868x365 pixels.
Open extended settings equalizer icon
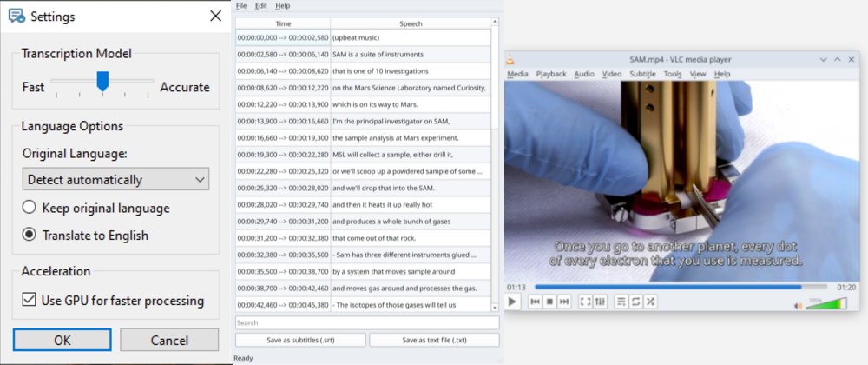pyautogui.click(x=599, y=302)
